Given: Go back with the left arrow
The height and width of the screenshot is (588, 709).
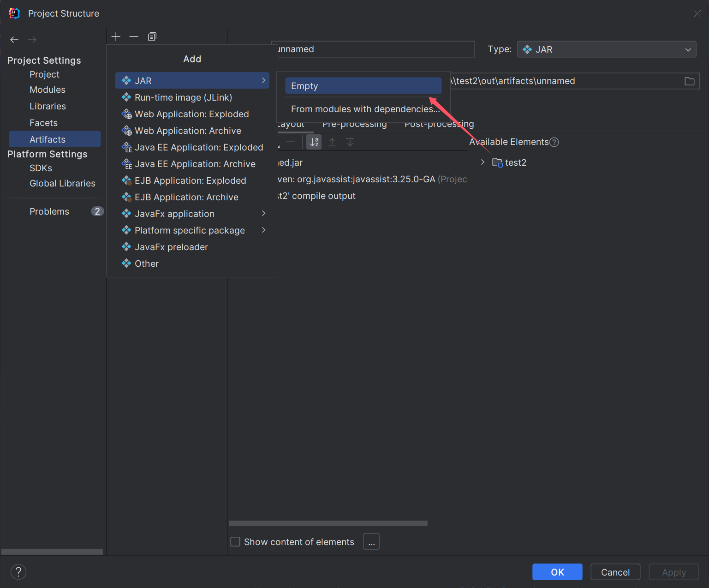Looking at the screenshot, I should (14, 40).
